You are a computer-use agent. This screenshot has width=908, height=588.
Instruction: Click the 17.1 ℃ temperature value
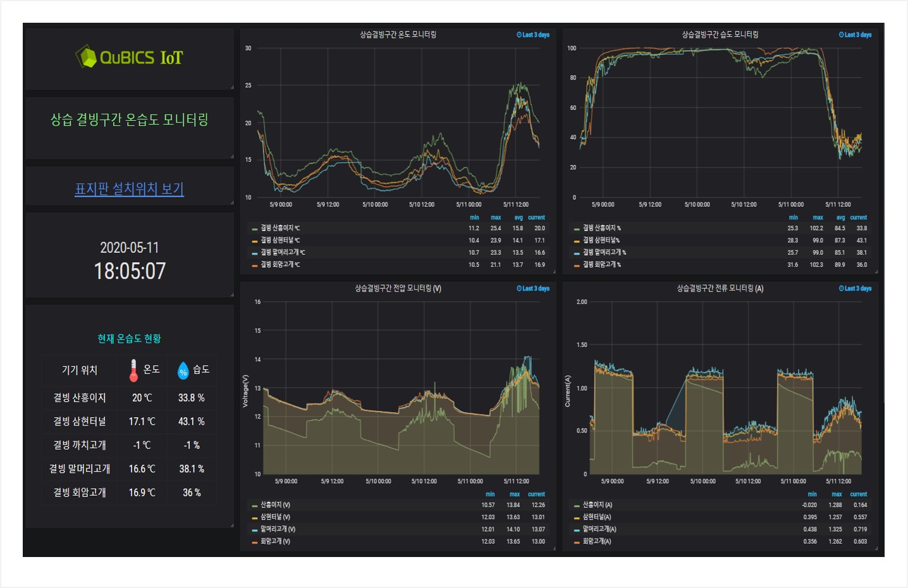click(x=142, y=421)
